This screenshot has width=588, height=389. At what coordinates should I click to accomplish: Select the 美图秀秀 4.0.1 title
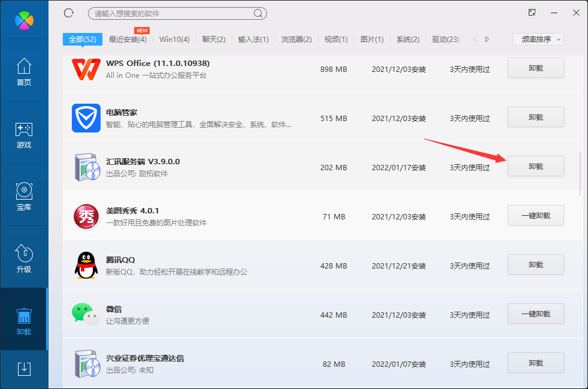pos(133,210)
